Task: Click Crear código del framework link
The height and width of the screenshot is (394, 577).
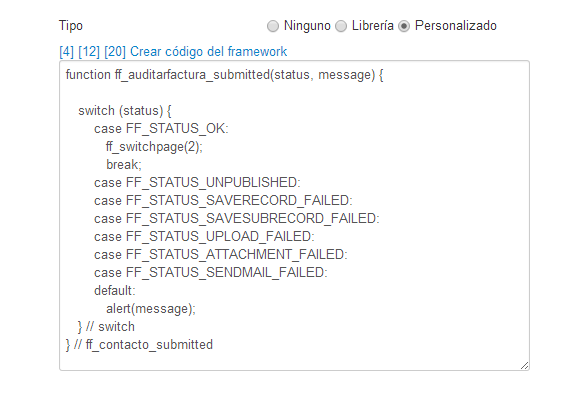Action: (x=209, y=52)
